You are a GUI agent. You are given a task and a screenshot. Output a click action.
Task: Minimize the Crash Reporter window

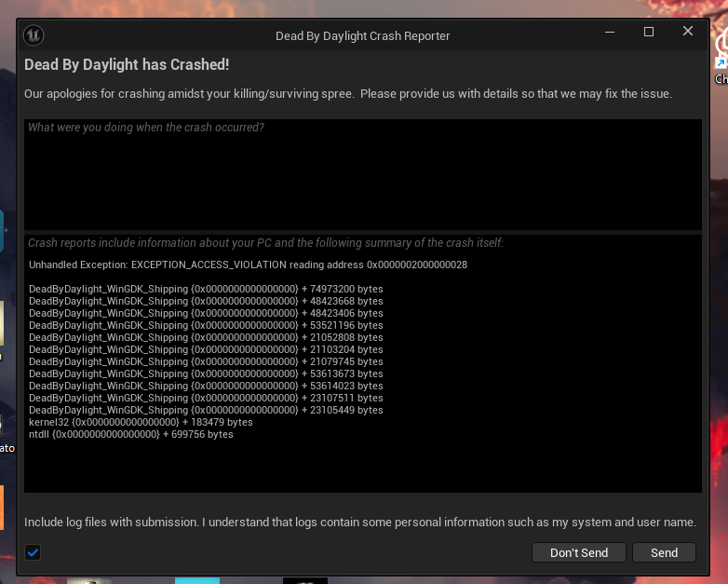click(610, 32)
